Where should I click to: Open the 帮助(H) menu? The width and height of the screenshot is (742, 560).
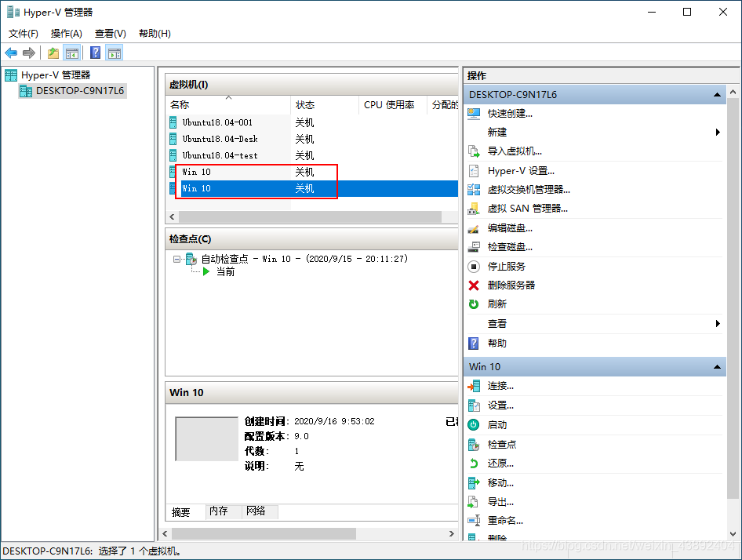[x=155, y=34]
